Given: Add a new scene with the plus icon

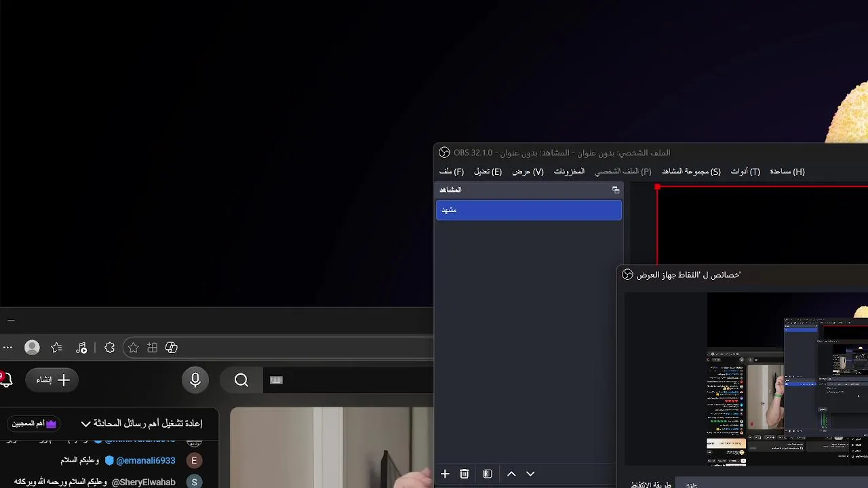Looking at the screenshot, I should pyautogui.click(x=445, y=474).
